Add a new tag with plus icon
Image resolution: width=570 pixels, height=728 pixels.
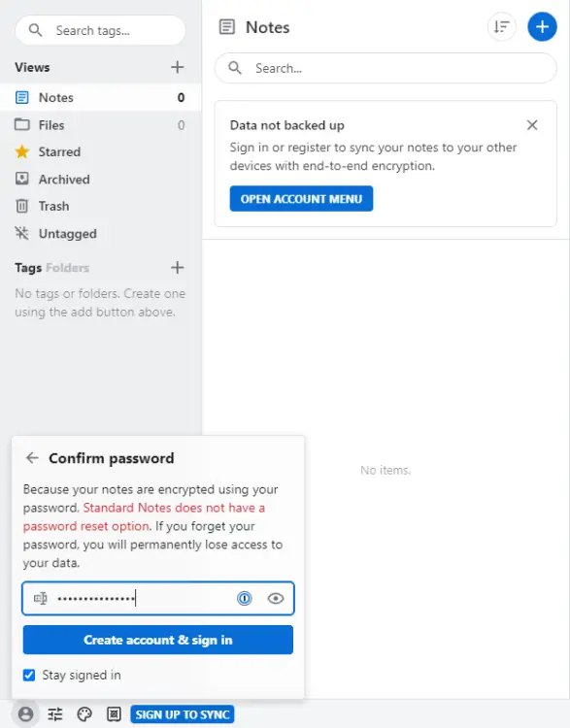click(x=177, y=268)
